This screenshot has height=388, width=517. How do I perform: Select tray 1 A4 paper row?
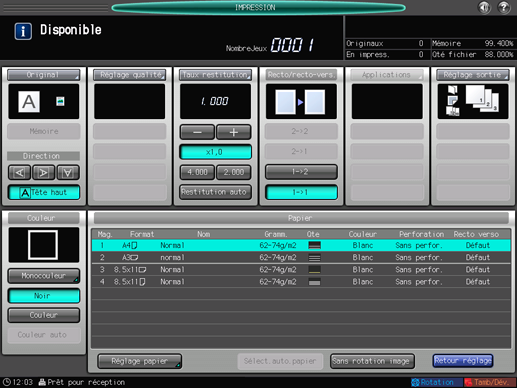click(301, 245)
